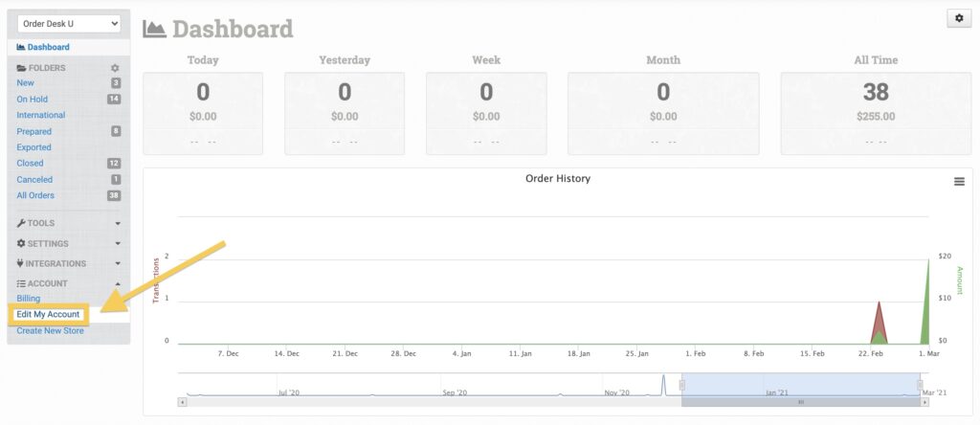Click the wrench icon next to Tools
980x425 pixels.
pyautogui.click(x=21, y=223)
